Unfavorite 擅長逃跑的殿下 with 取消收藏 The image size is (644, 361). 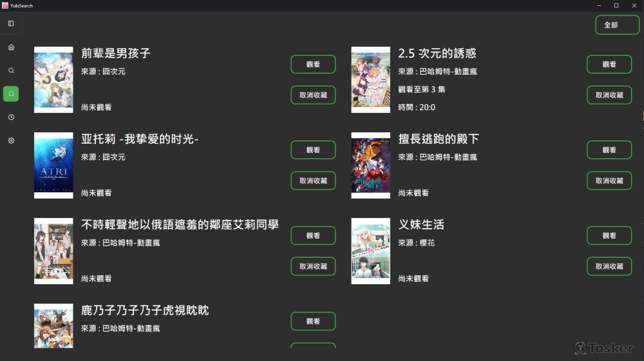coord(609,181)
